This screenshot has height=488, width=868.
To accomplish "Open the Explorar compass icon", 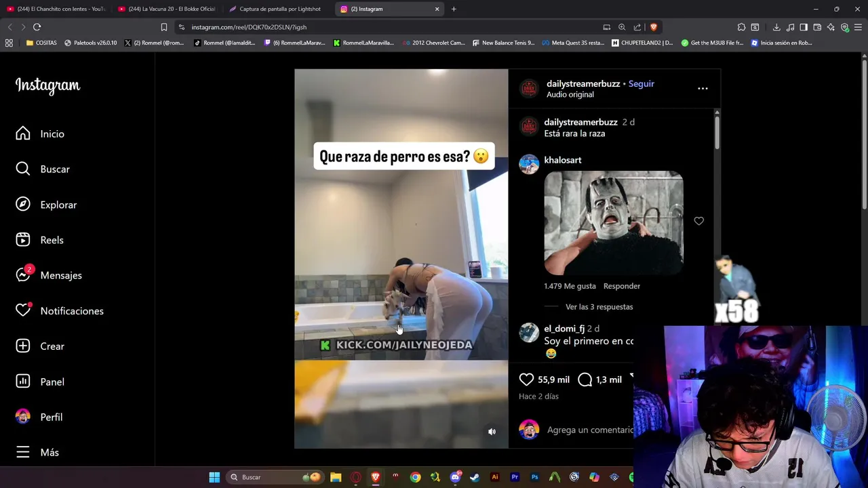I will 23,205.
